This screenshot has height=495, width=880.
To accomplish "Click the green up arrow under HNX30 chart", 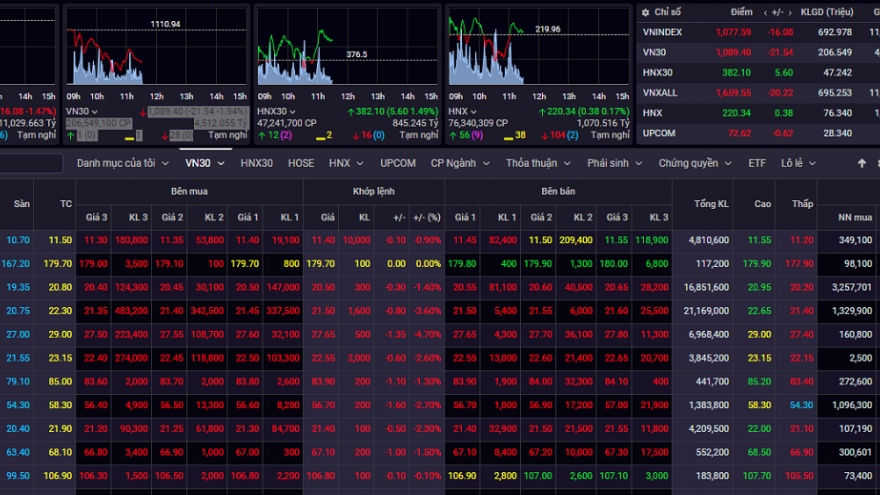I will [x=261, y=135].
